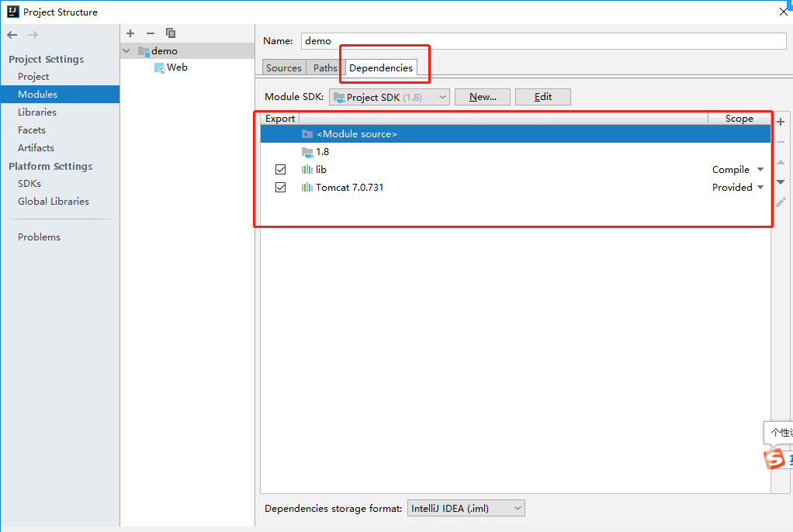Open Facets settings
This screenshot has width=793, height=532.
click(x=31, y=130)
